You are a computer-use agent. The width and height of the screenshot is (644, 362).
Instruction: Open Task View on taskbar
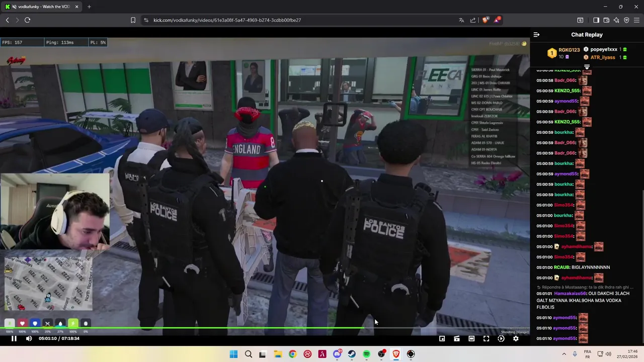(x=262, y=354)
